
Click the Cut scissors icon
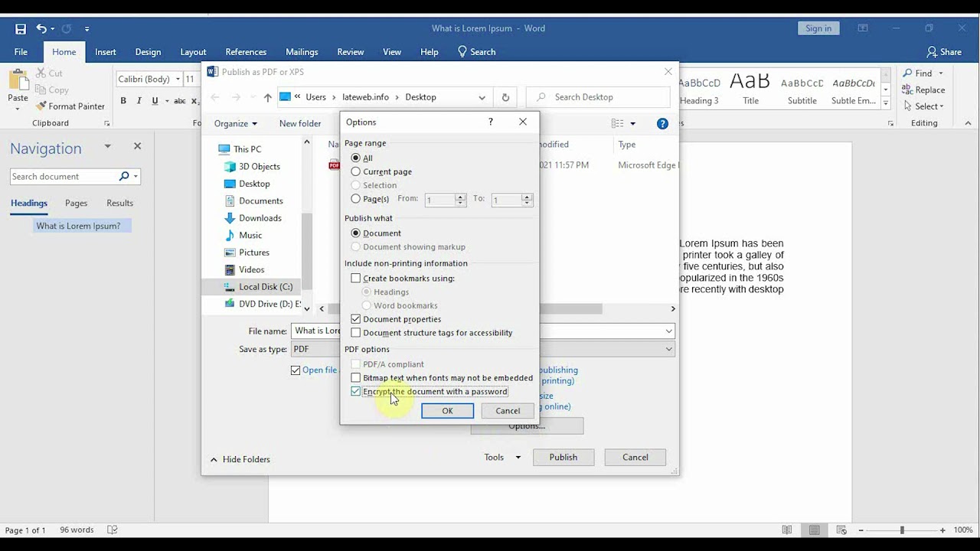41,73
